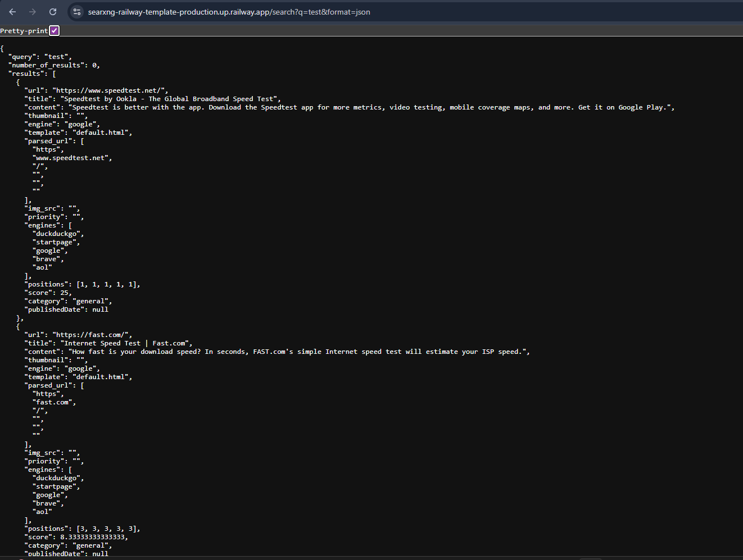
Task: Click the startpage engine in second result
Action: point(55,486)
